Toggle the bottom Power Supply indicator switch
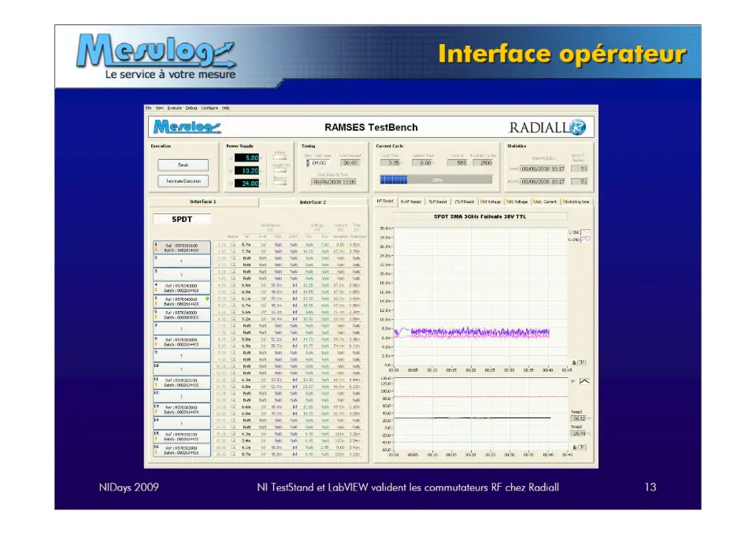This screenshot has height=534, width=756. click(280, 183)
